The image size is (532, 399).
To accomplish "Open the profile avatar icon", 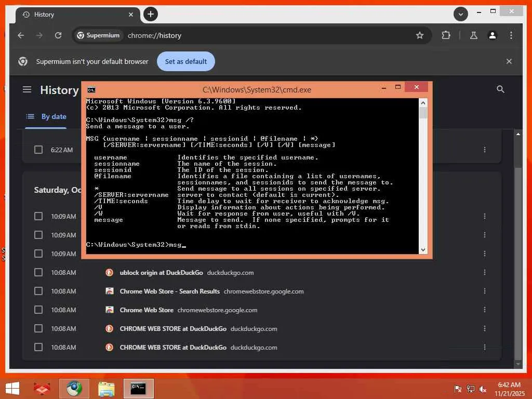I will pos(493,35).
